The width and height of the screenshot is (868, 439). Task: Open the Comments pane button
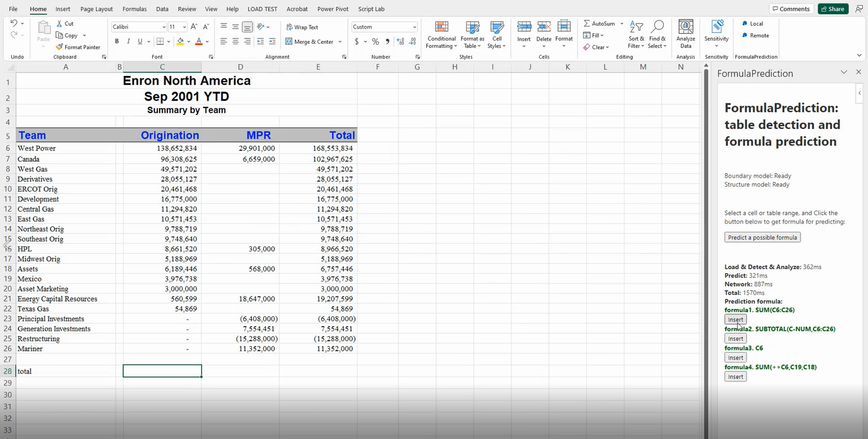[x=791, y=9]
